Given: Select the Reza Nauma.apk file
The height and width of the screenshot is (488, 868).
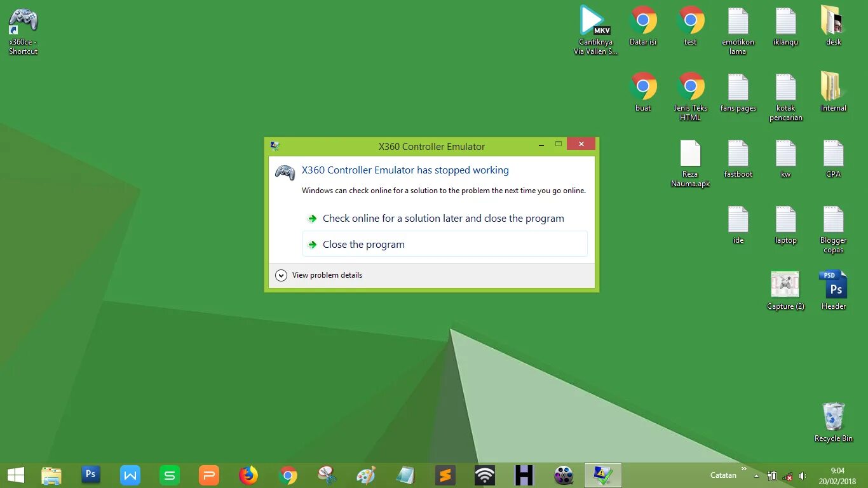Looking at the screenshot, I should (x=691, y=163).
